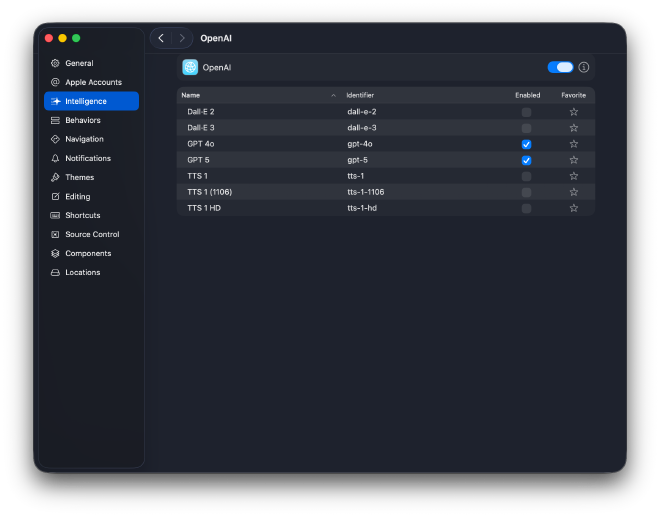This screenshot has height=517, width=660.
Task: Enable the TTS 1 HD checkbox
Action: [x=526, y=208]
